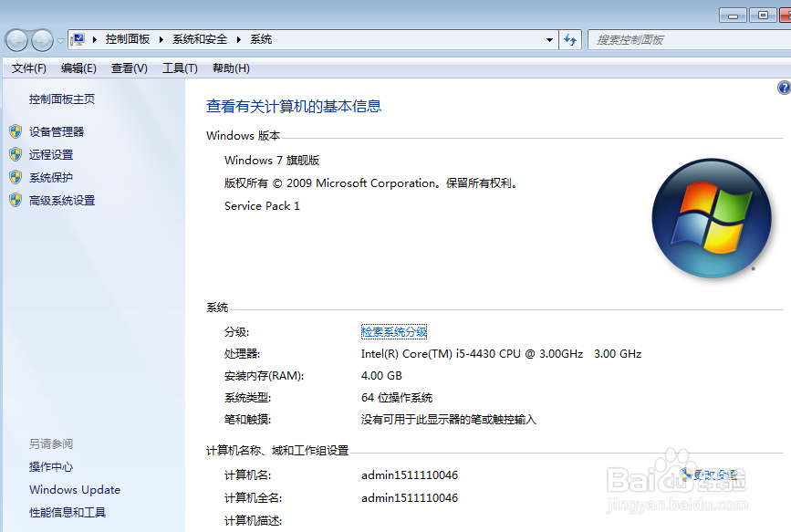Expand the arrow after 控制面板 breadcrumb
791x532 pixels.
[161, 39]
